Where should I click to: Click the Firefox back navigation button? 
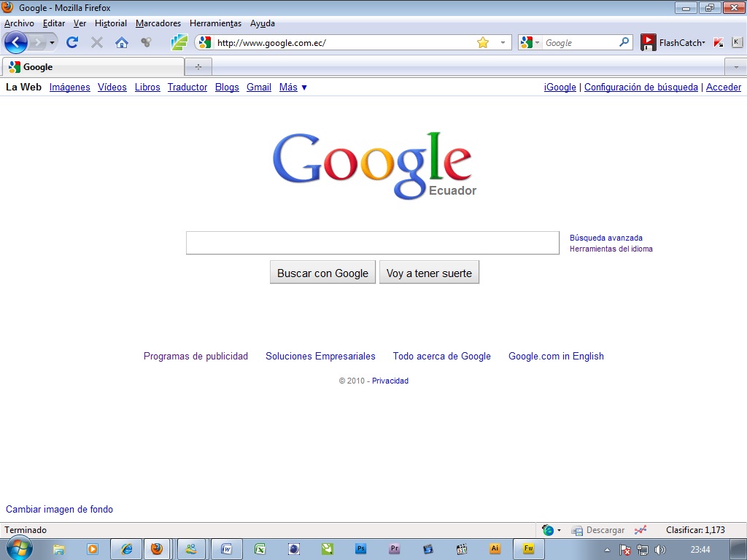[16, 42]
